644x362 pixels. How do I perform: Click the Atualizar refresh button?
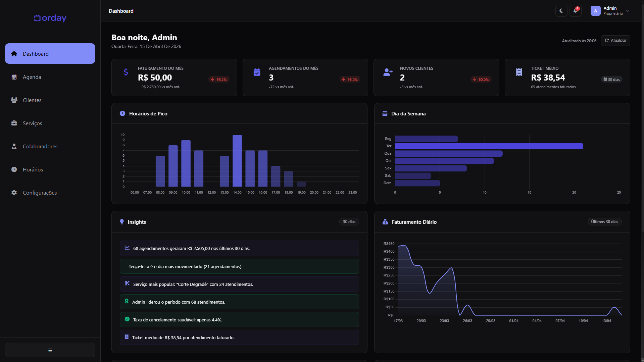coord(615,41)
